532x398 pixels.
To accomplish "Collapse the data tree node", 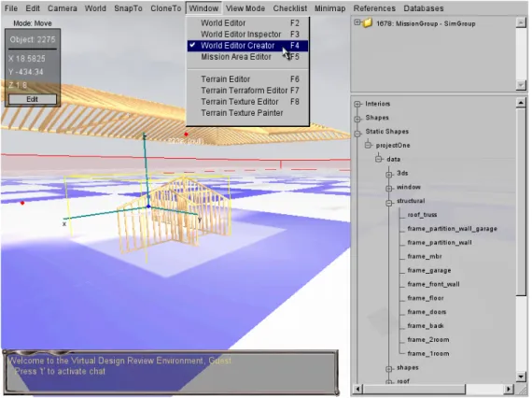I will [x=379, y=159].
